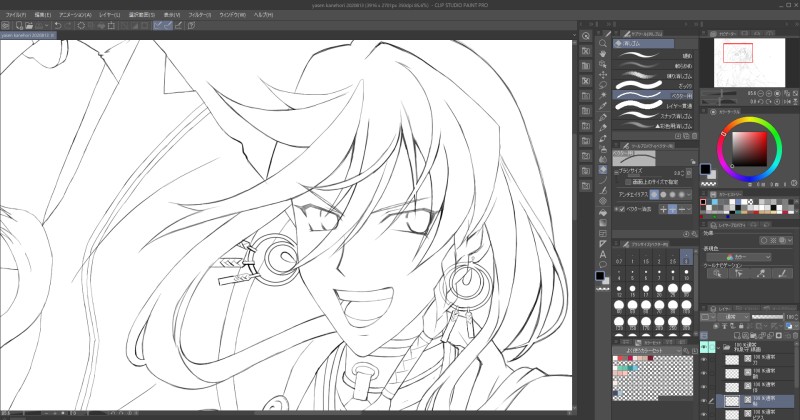
Task: Select the snap eraser sub tool
Action: [x=654, y=116]
